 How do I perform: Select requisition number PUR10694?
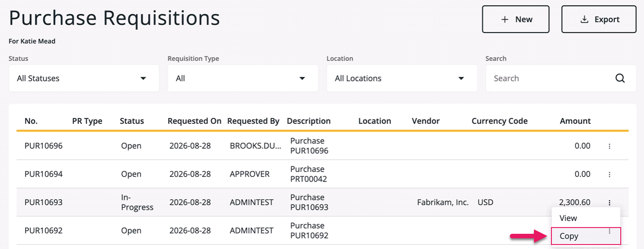pyautogui.click(x=43, y=174)
